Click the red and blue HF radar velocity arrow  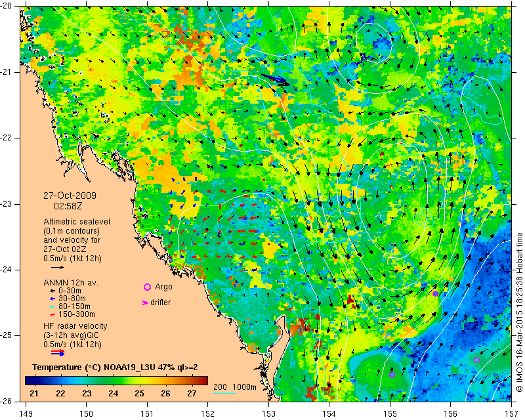(x=58, y=352)
